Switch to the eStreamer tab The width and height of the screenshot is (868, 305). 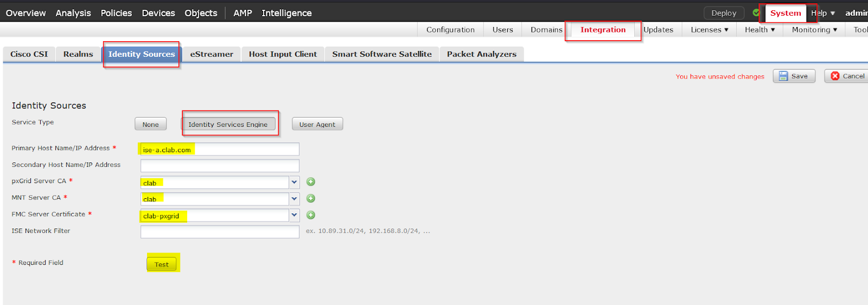(x=212, y=54)
